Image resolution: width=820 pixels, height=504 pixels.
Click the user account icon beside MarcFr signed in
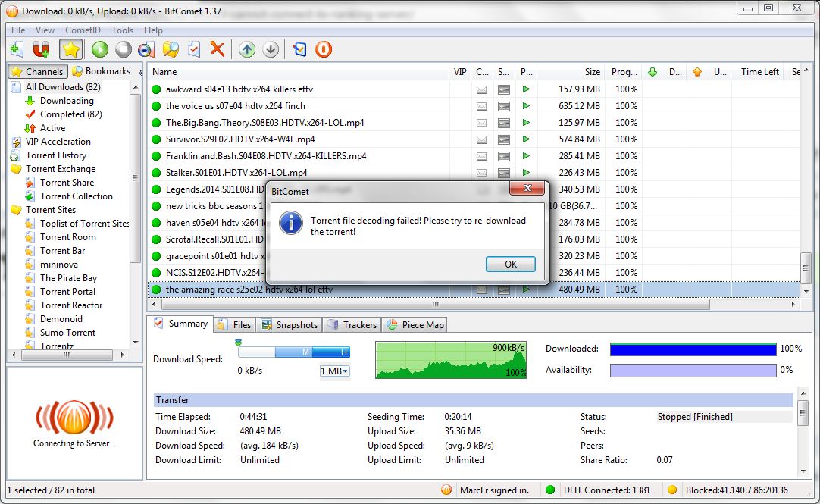pos(446,490)
